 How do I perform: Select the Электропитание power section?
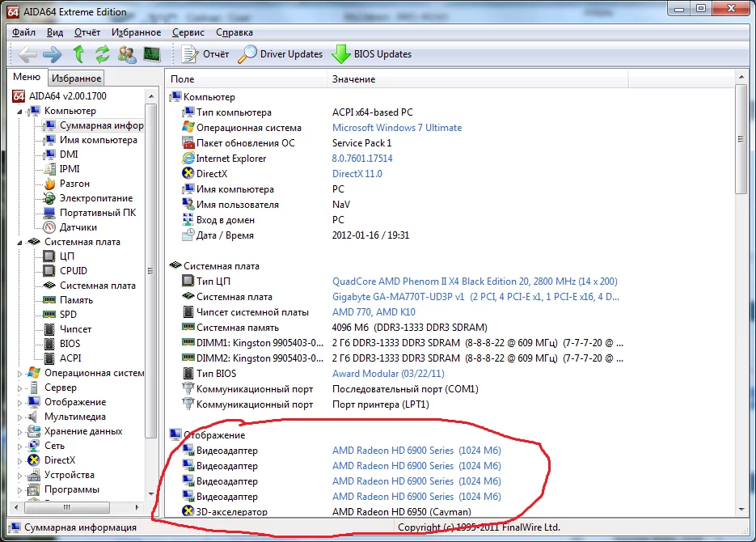click(x=95, y=197)
